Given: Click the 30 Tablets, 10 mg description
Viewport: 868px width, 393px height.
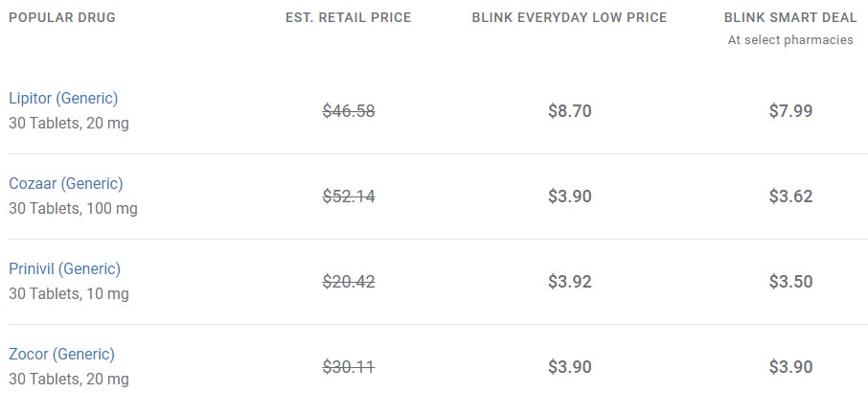Looking at the screenshot, I should (69, 294).
